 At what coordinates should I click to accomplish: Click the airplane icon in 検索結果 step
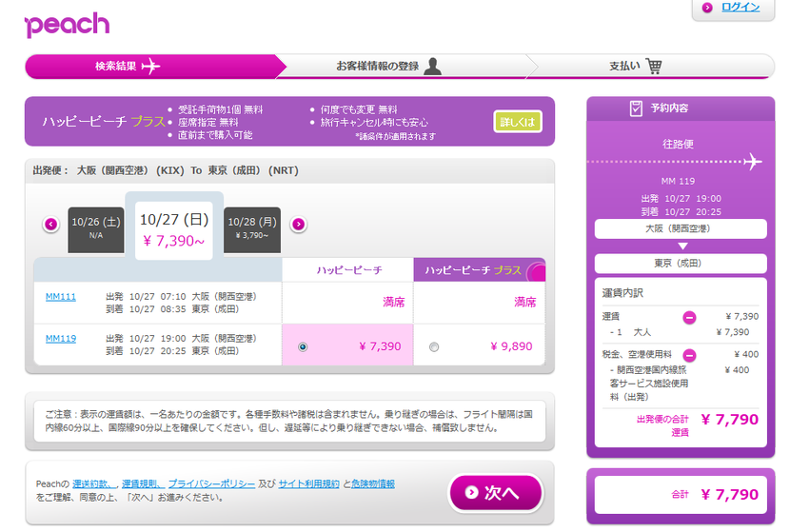(x=150, y=66)
